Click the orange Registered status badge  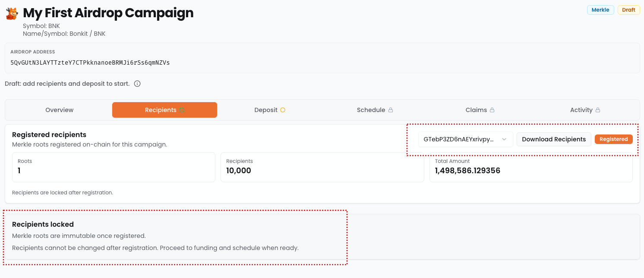pos(613,139)
